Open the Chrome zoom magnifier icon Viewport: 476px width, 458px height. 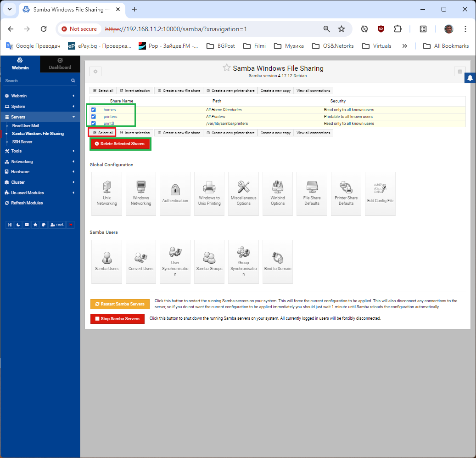coord(327,29)
